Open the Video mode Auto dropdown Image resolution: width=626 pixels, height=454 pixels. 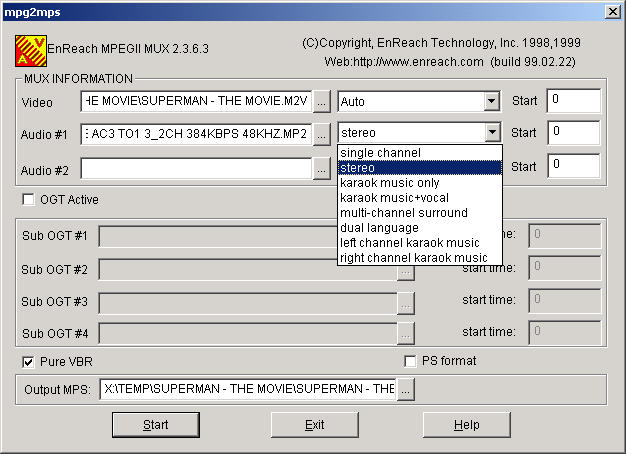point(490,101)
